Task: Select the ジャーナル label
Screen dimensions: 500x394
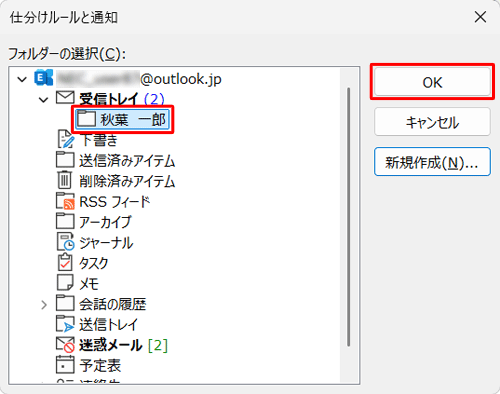Action: click(106, 243)
